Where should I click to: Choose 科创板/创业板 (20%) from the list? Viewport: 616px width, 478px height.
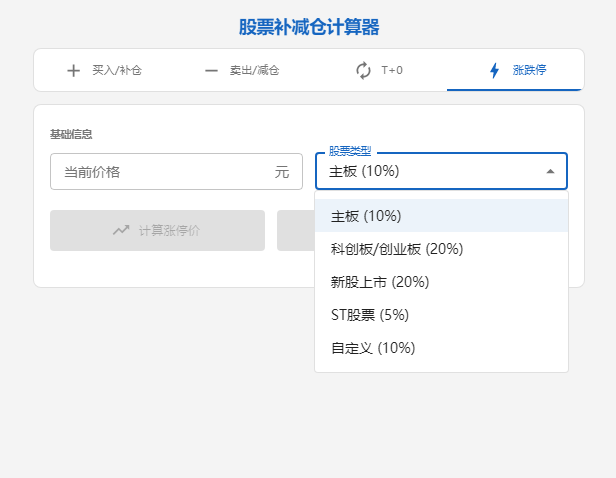[x=397, y=249]
